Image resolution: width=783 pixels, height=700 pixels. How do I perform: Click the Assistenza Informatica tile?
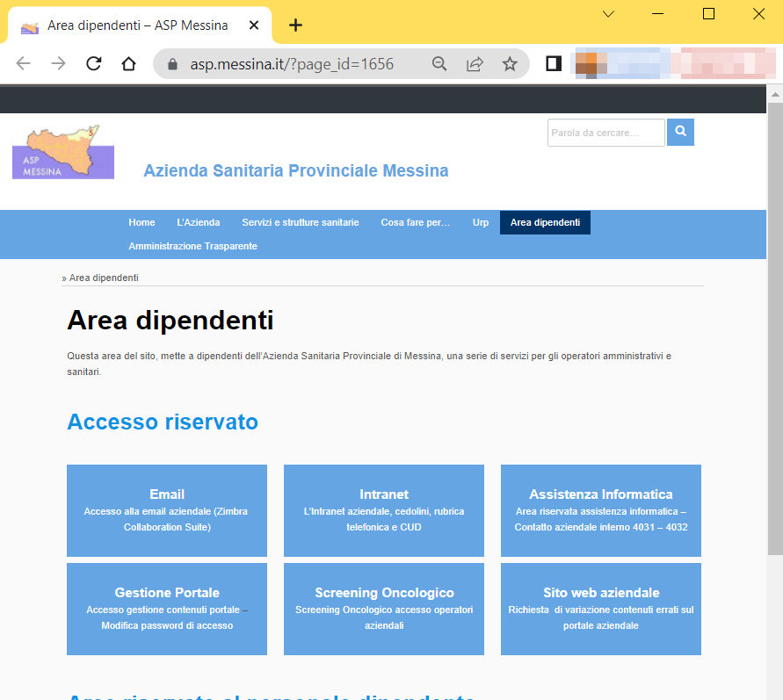point(601,510)
